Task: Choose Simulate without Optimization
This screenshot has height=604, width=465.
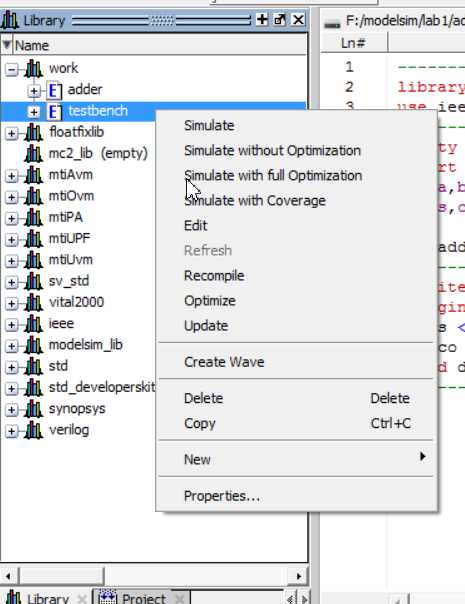Action: click(x=297, y=151)
